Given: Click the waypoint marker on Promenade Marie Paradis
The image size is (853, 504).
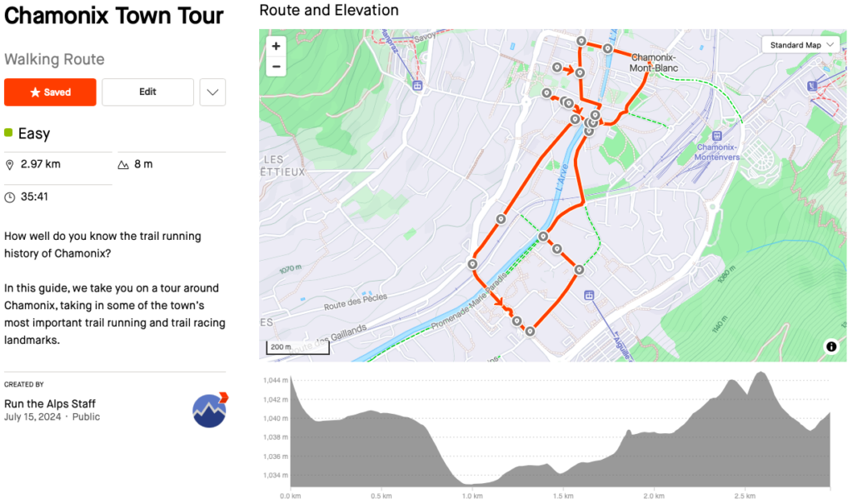Looking at the screenshot, I should click(x=543, y=237).
